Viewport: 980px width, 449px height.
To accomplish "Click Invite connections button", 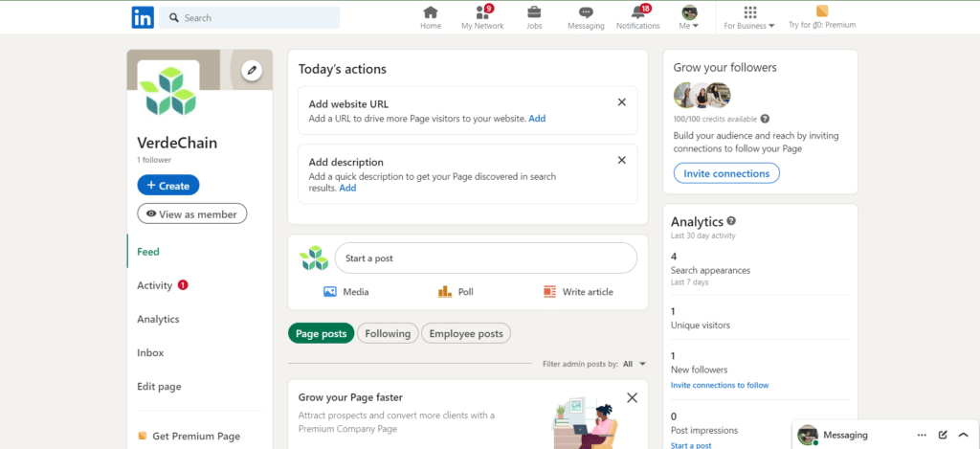I will coord(726,173).
